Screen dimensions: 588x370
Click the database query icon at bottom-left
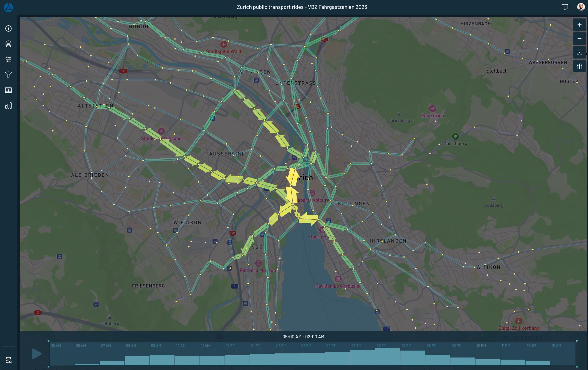pos(8,360)
